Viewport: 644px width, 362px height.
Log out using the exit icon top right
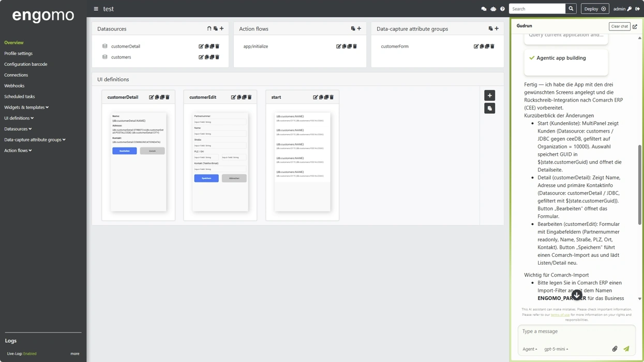(638, 8)
